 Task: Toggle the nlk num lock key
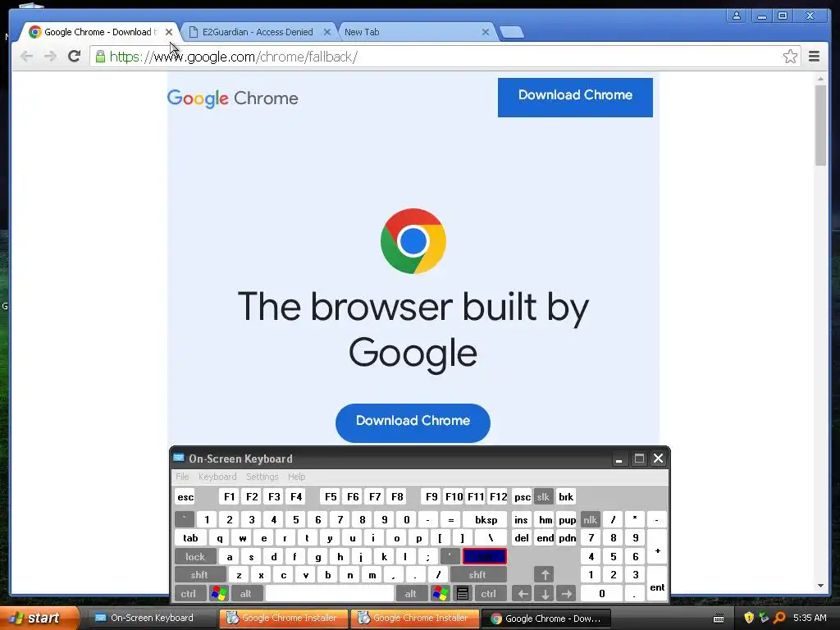pyautogui.click(x=591, y=519)
